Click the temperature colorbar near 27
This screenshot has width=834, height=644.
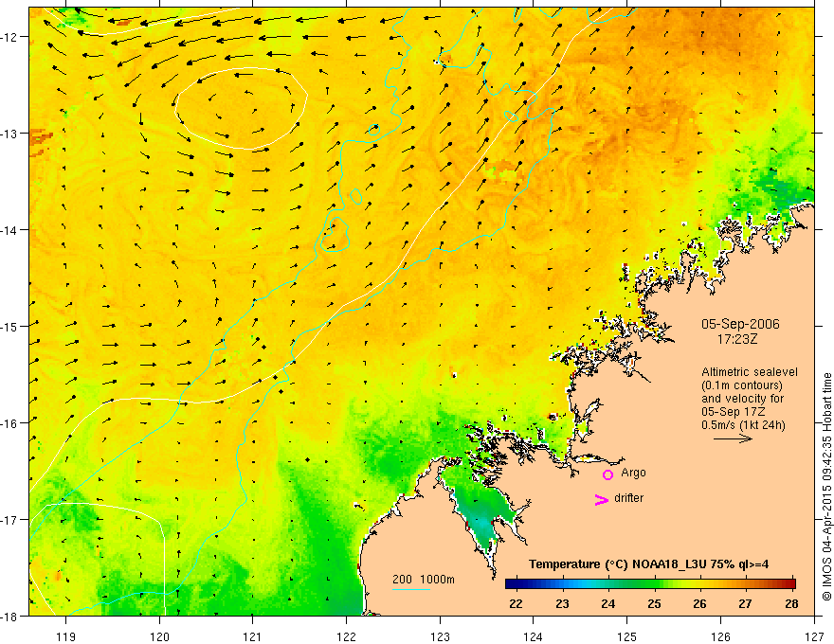(x=745, y=584)
